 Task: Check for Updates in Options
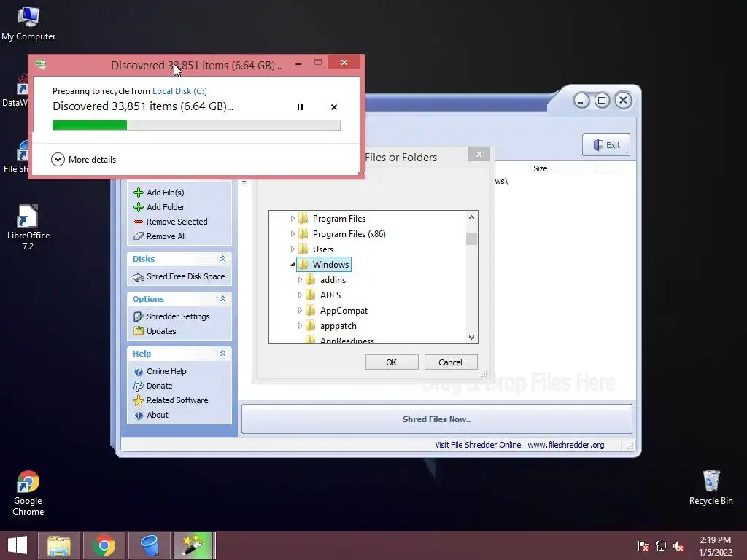[x=155, y=332]
